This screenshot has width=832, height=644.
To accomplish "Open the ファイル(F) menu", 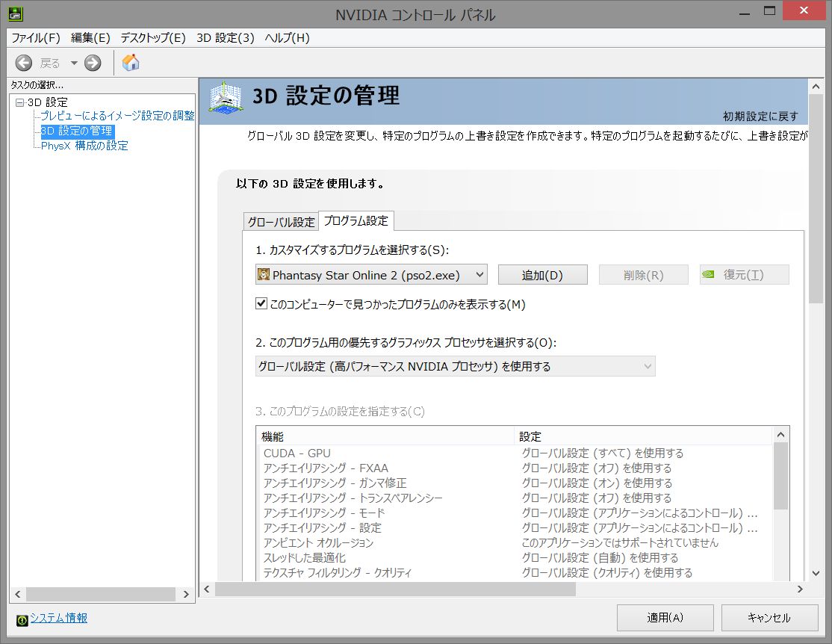I will pos(36,37).
